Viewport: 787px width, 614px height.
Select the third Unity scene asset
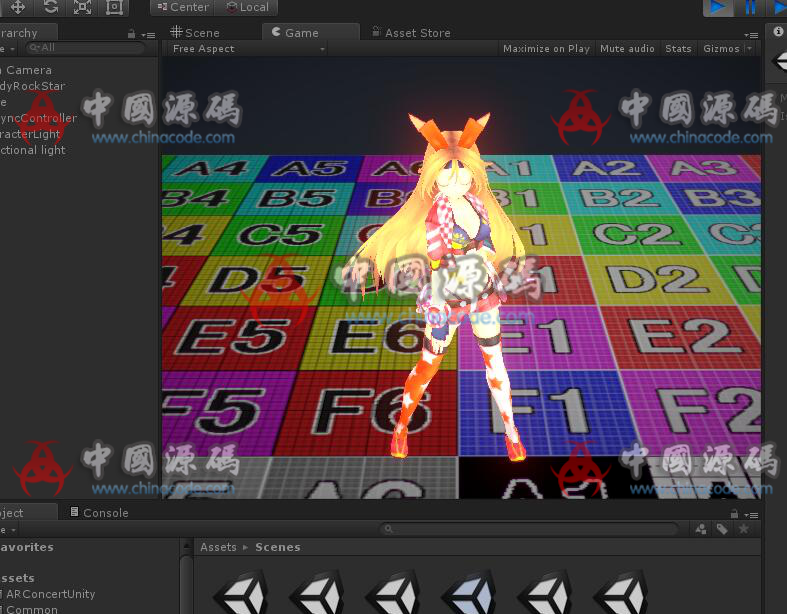pos(392,592)
